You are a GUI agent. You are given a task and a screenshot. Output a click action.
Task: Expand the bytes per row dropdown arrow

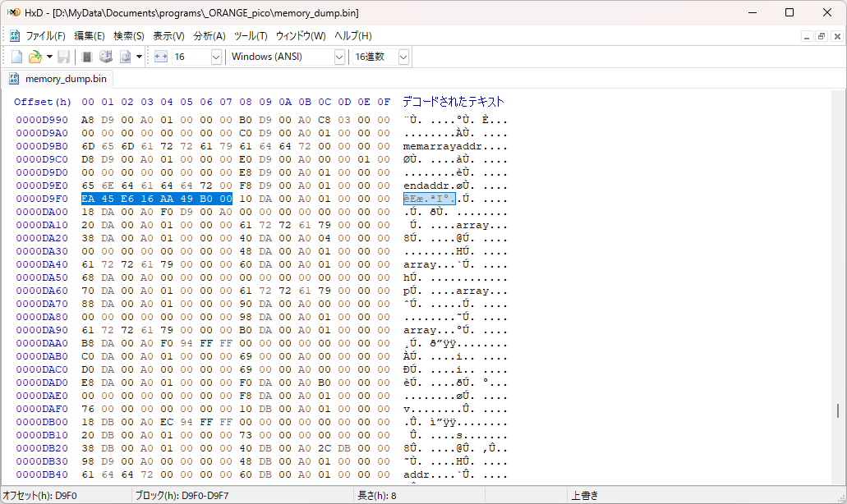(x=216, y=57)
